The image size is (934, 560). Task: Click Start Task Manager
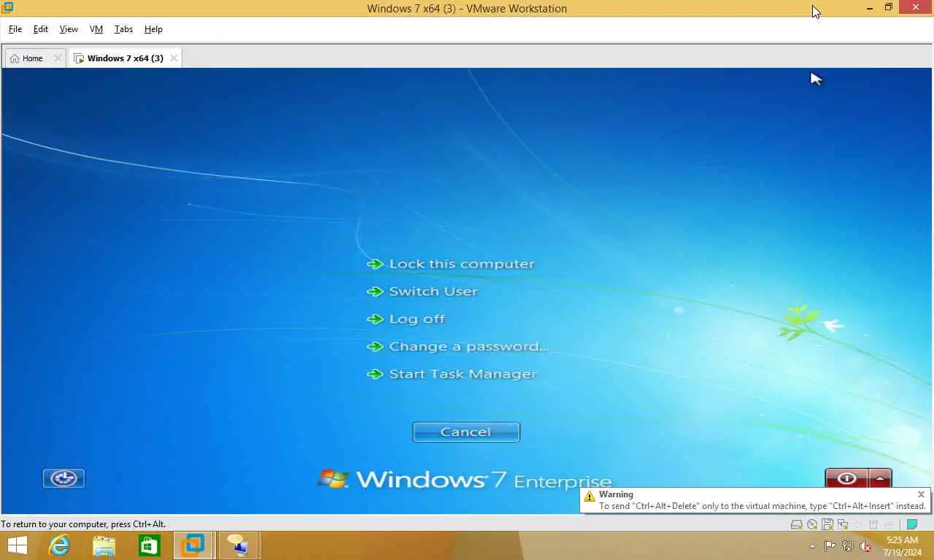pyautogui.click(x=463, y=374)
